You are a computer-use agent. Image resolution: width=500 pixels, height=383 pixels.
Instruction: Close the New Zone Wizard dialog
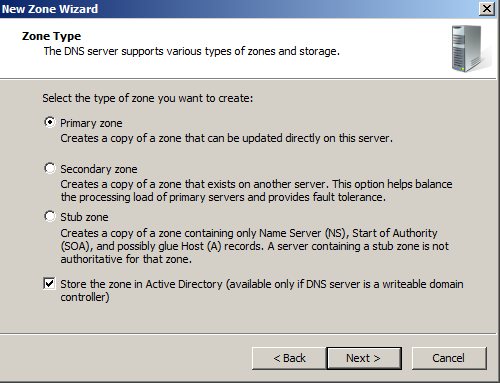tap(486, 9)
